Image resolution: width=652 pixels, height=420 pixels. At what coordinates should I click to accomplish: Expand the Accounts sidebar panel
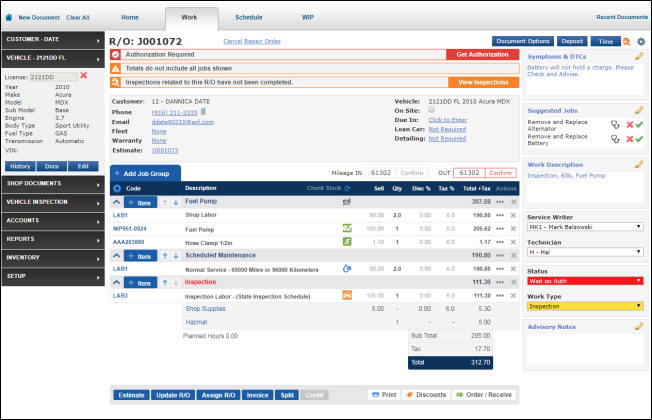click(x=53, y=221)
